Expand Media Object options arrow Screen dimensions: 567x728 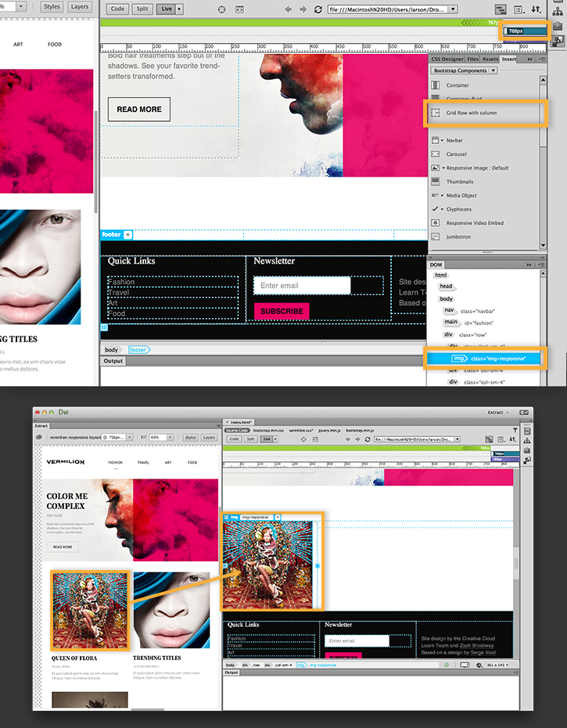click(x=442, y=195)
